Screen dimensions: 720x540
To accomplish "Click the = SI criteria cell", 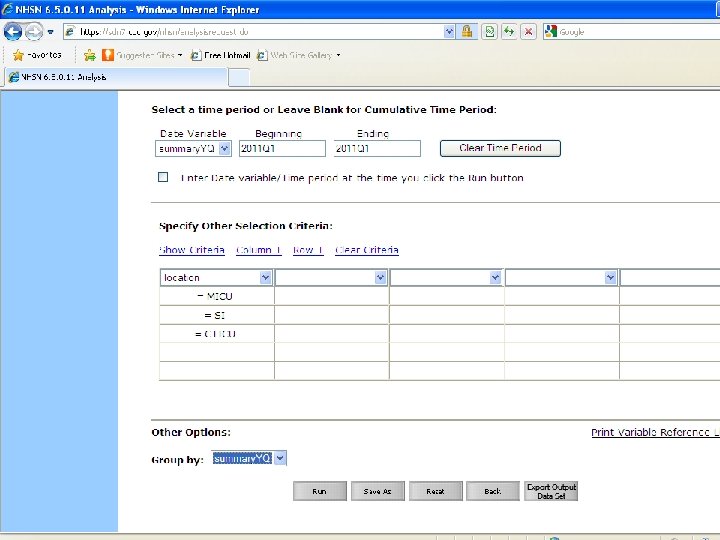I will (217, 315).
